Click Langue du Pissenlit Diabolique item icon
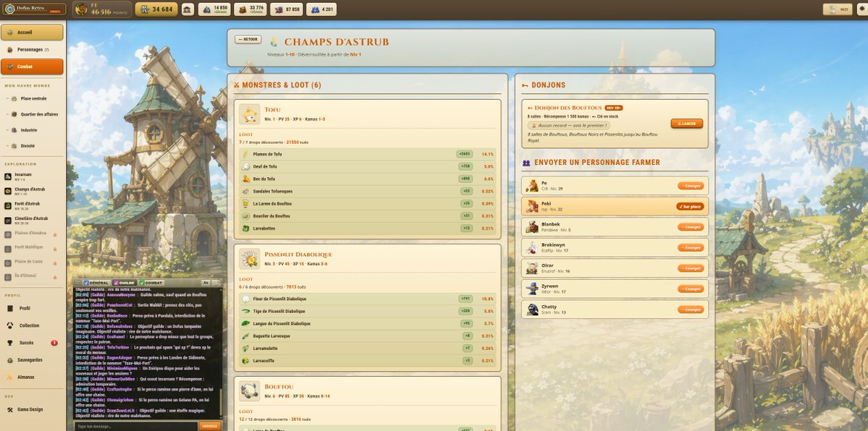Viewport: 868px width, 431px height. tap(246, 324)
